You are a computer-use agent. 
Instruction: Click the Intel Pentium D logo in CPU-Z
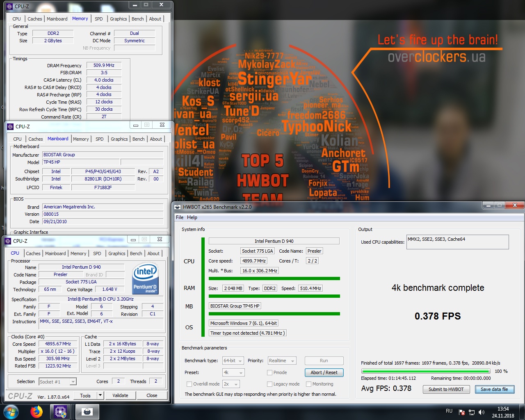145,279
